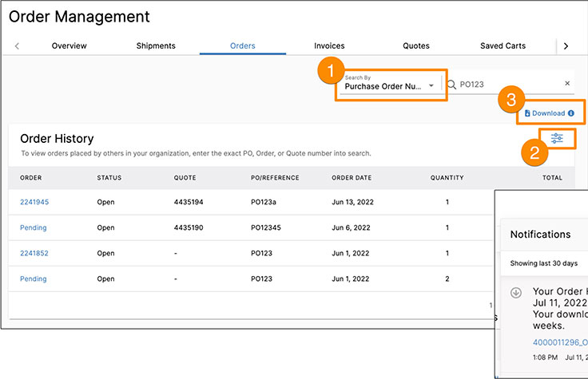The width and height of the screenshot is (588, 379).
Task: Click the Download info icon
Action: pyautogui.click(x=571, y=113)
